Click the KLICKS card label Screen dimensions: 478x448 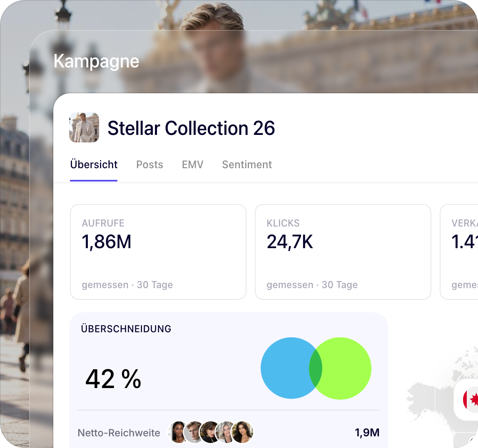point(283,223)
